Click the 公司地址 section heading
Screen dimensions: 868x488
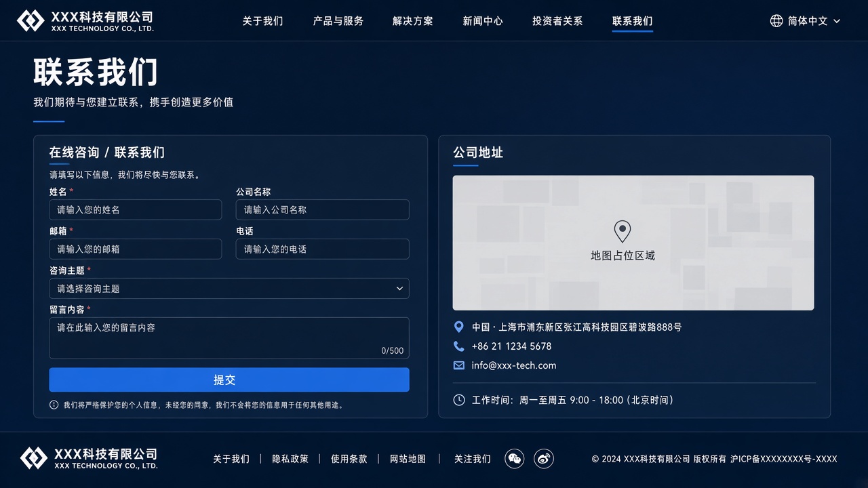tap(478, 152)
